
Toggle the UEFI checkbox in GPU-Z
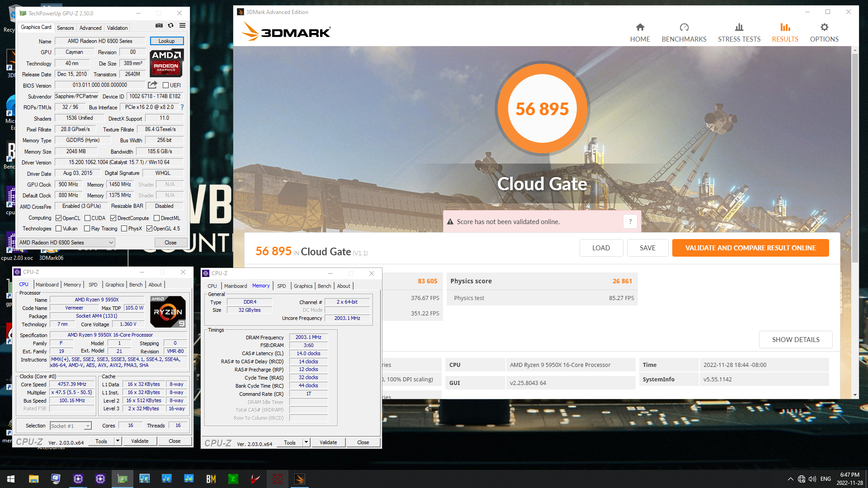pos(165,85)
